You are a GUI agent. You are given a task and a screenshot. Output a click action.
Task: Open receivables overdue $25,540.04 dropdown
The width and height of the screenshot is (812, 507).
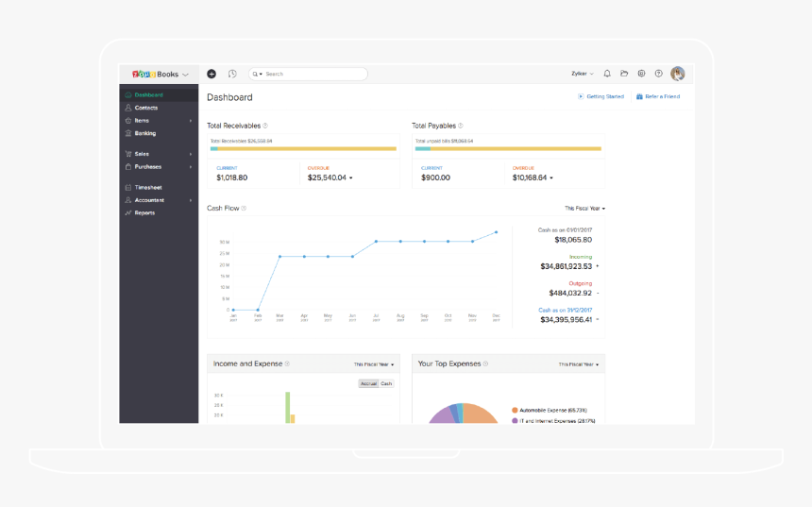click(350, 178)
